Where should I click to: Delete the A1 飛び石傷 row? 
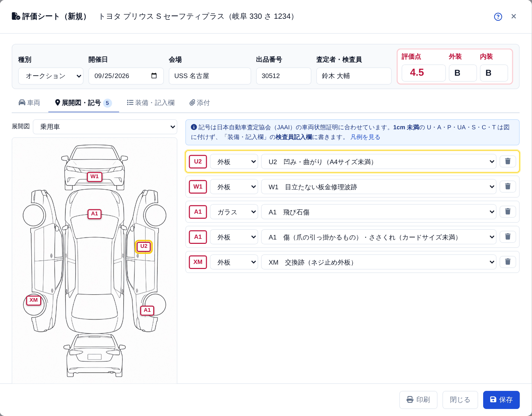(508, 212)
